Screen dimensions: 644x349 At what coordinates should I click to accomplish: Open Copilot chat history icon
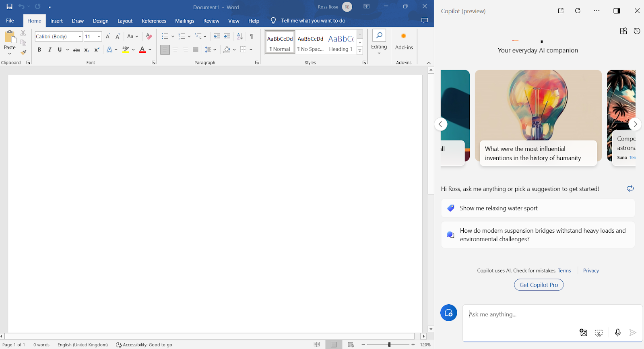[x=637, y=31]
